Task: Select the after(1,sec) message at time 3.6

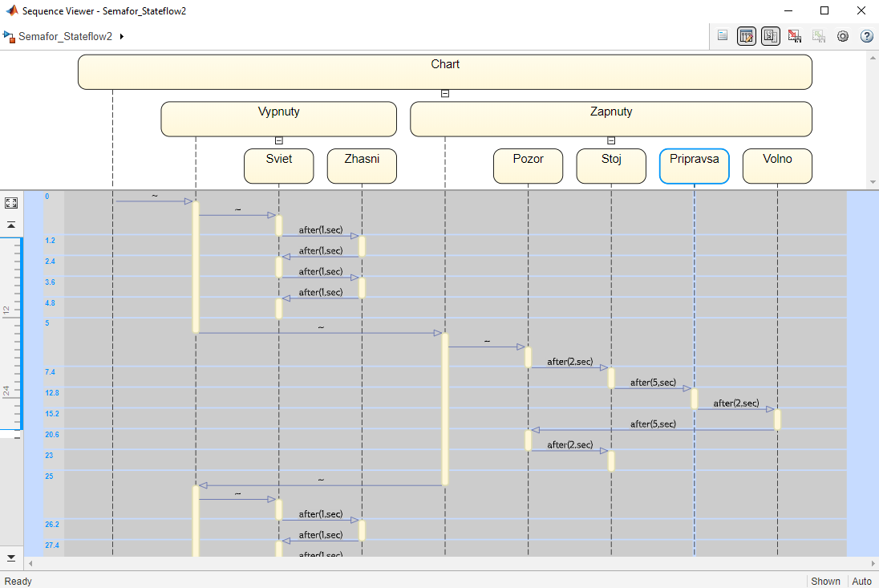Action: pyautogui.click(x=321, y=272)
